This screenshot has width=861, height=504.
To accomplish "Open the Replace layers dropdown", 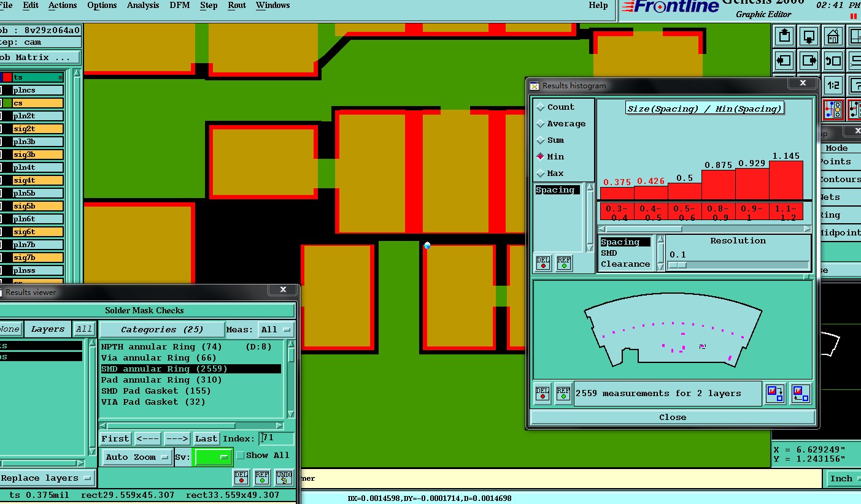I will tap(47, 478).
